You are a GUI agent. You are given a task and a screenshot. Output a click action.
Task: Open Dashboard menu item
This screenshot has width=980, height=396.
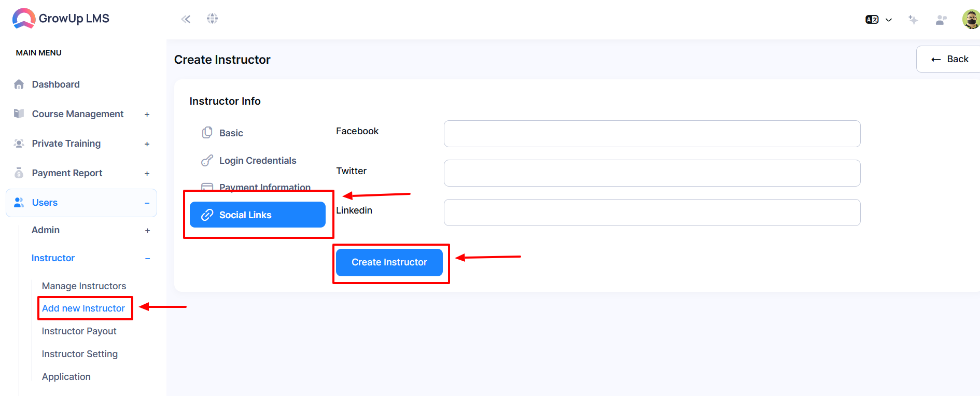[x=55, y=84]
